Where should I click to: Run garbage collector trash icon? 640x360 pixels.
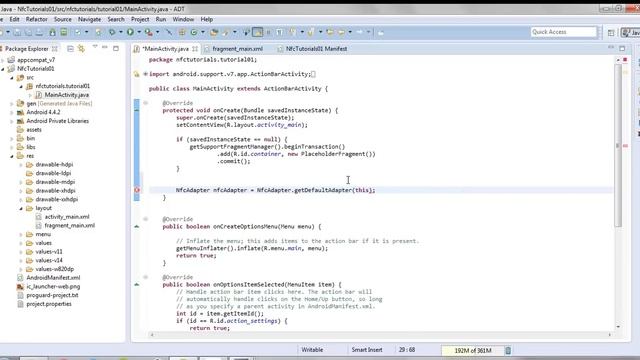[508, 350]
